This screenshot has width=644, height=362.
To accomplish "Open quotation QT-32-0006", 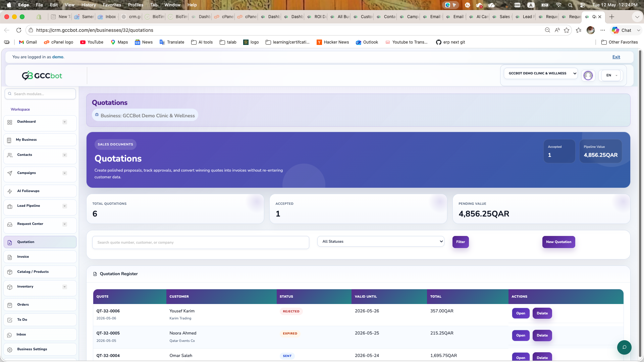I will coord(521,313).
